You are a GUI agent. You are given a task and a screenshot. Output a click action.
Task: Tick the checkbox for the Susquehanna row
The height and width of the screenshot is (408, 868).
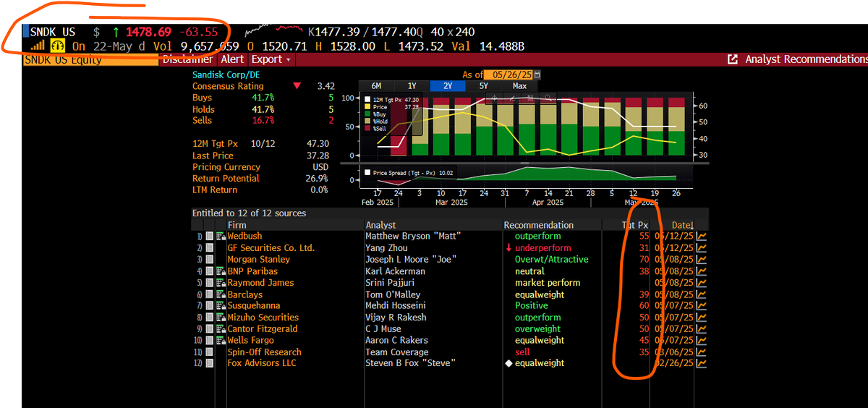pyautogui.click(x=210, y=305)
